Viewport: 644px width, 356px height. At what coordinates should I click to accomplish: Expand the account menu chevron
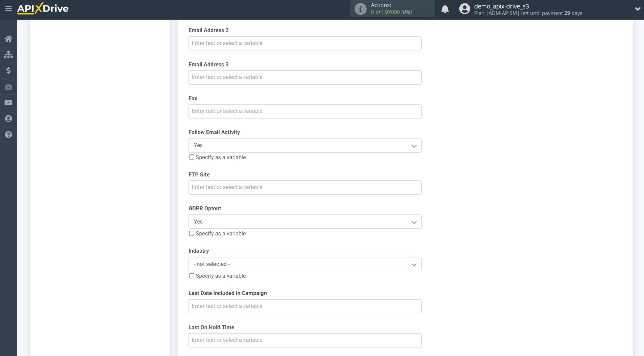coord(638,9)
